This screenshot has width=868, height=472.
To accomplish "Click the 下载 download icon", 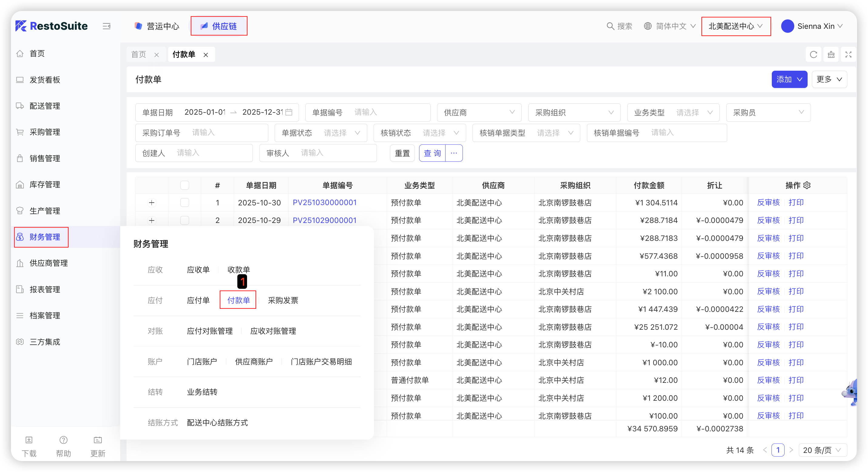I will point(29,440).
